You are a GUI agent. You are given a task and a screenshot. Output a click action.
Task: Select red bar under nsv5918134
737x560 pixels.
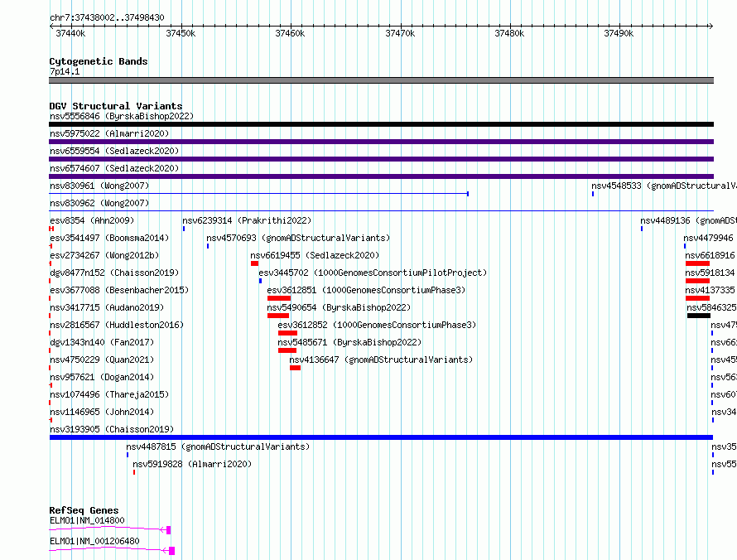[x=697, y=281]
